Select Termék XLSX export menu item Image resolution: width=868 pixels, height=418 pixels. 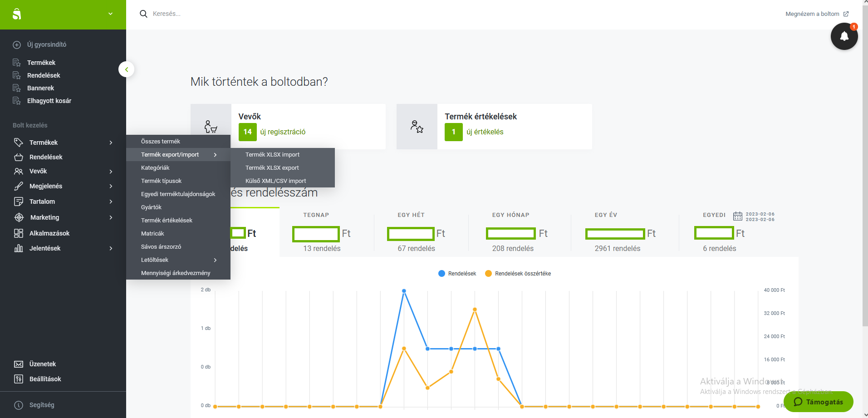point(272,168)
